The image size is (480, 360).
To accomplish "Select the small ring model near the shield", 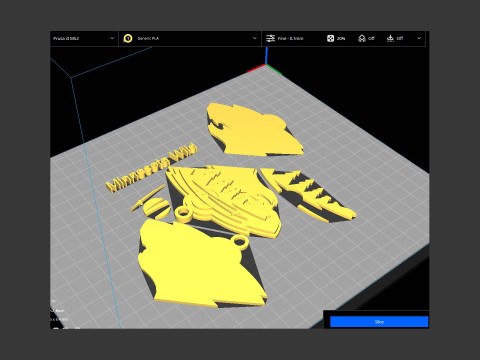I will (183, 214).
